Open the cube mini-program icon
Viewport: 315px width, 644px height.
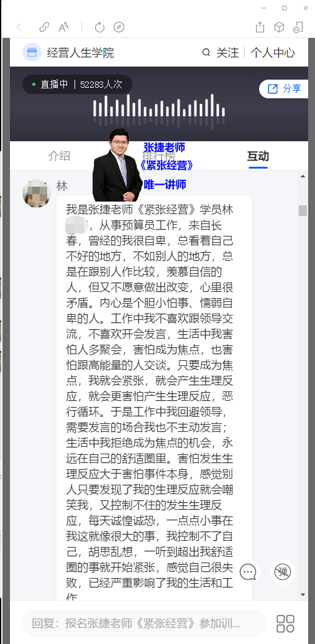tap(280, 27)
